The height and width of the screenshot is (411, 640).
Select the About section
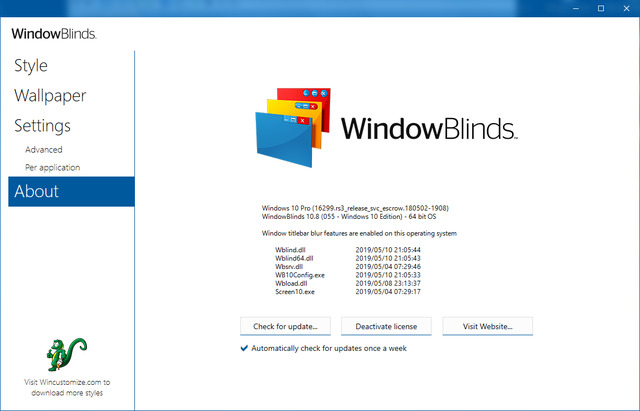(71, 191)
